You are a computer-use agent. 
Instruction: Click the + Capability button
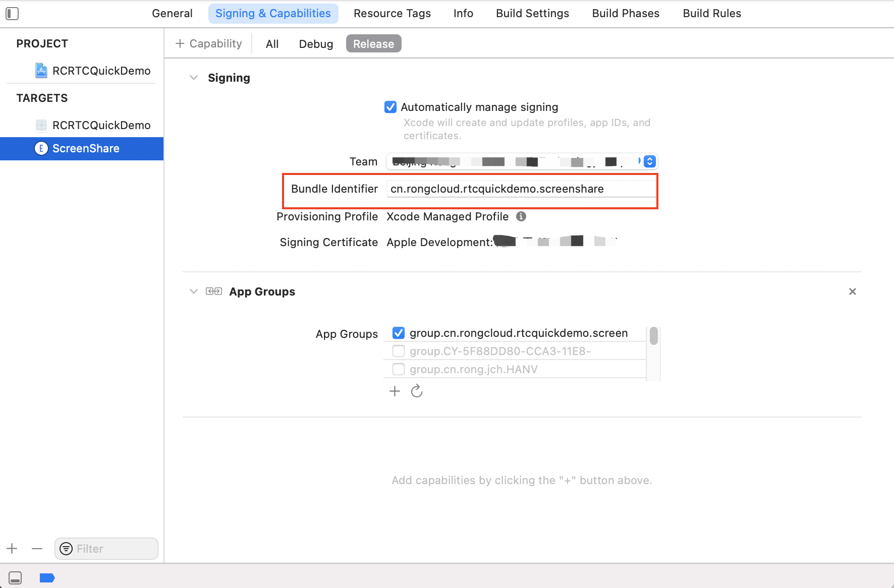(208, 44)
